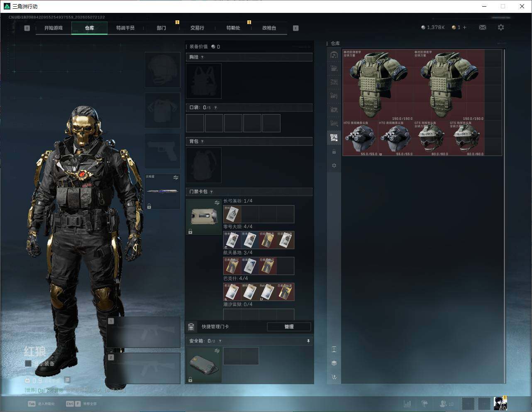Open the settings gear in top bar
The width and height of the screenshot is (532, 412).
coord(501,27)
